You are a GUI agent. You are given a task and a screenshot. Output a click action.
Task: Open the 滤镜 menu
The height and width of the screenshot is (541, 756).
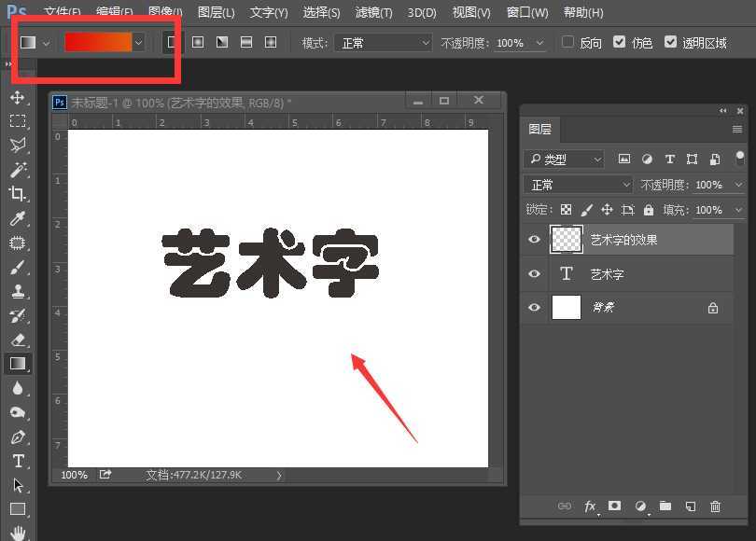pos(373,12)
